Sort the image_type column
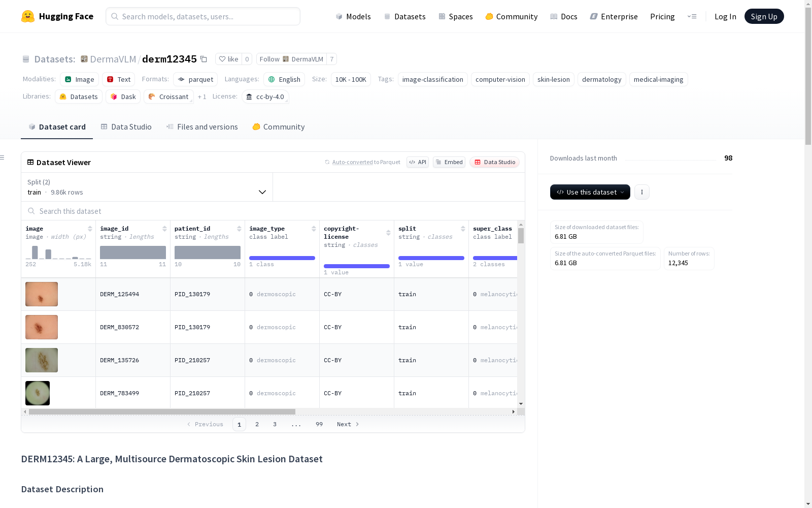 click(314, 229)
